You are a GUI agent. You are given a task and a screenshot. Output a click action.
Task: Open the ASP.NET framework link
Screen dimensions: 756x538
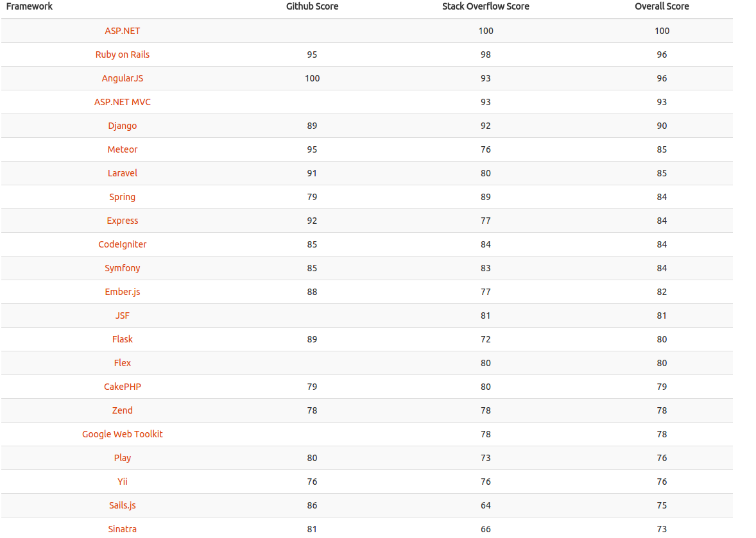123,31
